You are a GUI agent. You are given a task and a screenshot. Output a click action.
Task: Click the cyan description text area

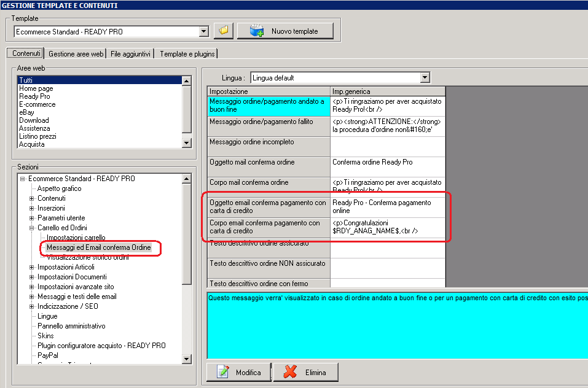coord(398,325)
